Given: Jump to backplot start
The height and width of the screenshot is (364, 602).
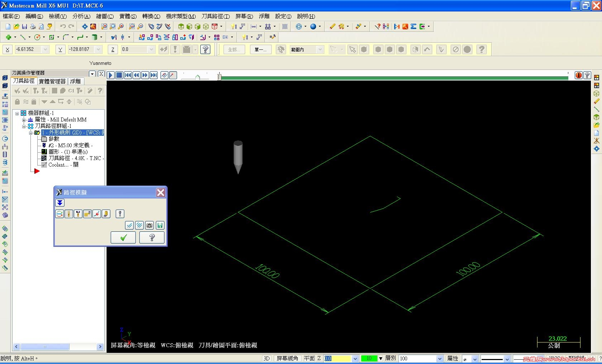Looking at the screenshot, I should point(128,75).
